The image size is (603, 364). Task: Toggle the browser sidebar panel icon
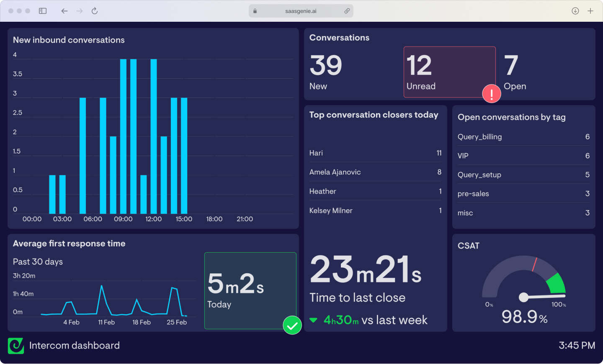[42, 11]
